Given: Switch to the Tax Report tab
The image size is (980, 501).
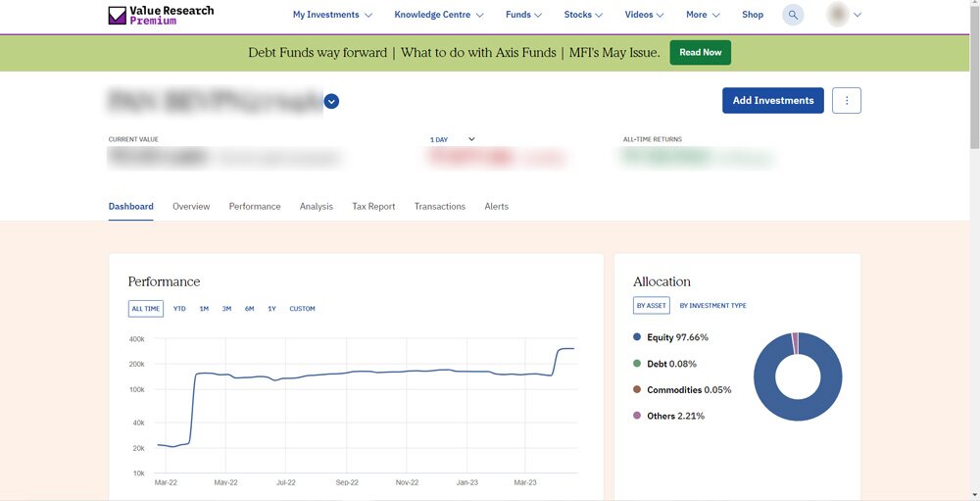Looking at the screenshot, I should [x=373, y=207].
